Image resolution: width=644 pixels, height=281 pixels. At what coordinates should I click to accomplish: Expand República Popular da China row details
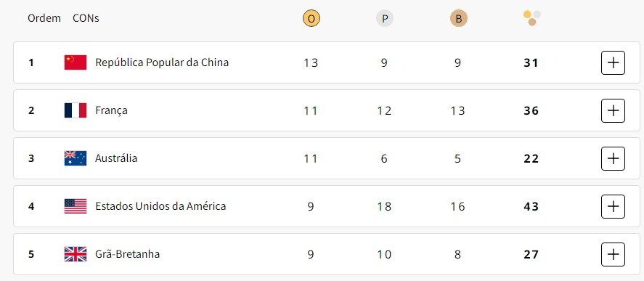click(613, 63)
